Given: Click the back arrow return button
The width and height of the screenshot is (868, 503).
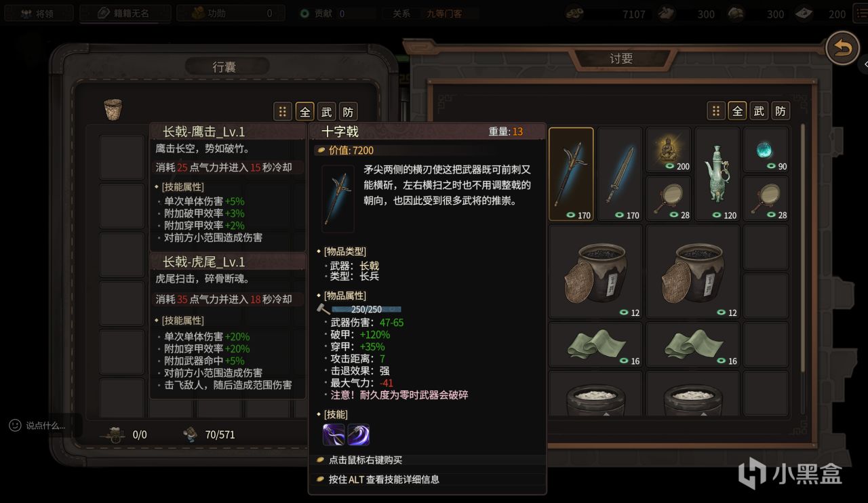Looking at the screenshot, I should pyautogui.click(x=842, y=48).
